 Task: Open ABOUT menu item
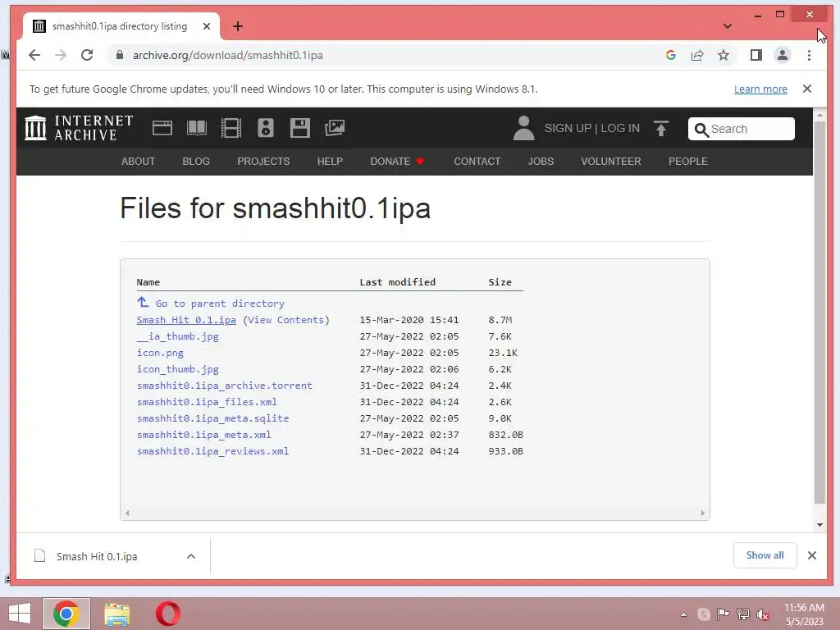click(138, 162)
